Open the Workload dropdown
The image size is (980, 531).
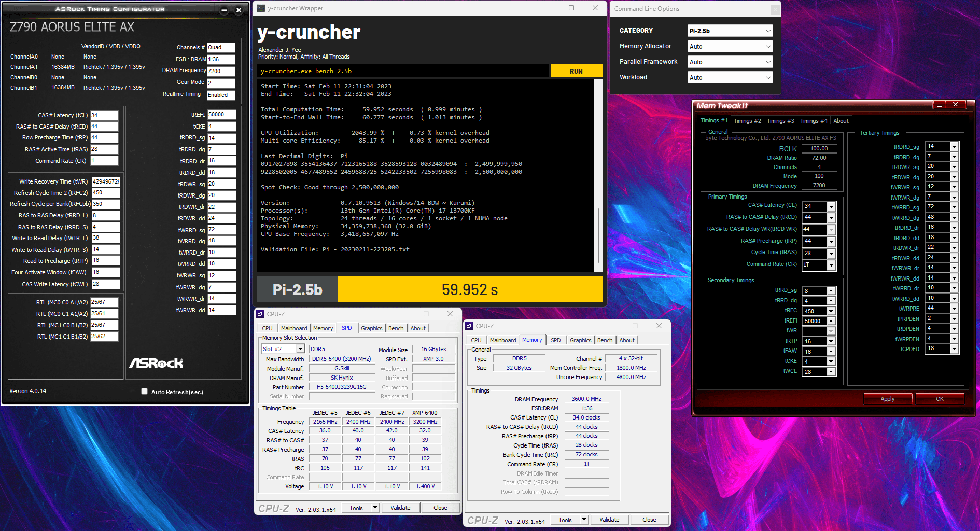730,77
